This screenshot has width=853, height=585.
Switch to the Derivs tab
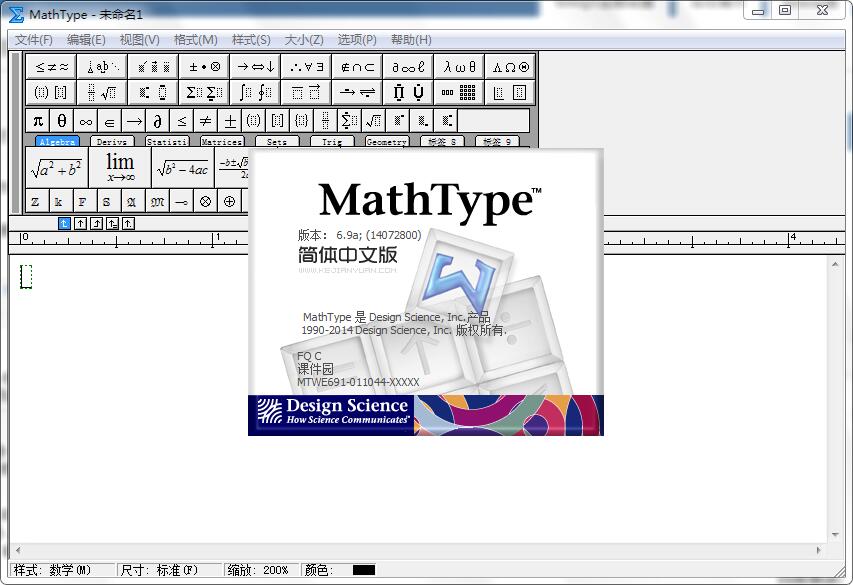(x=112, y=141)
